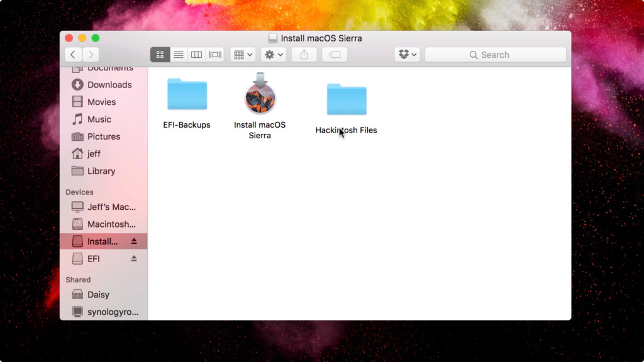
Task: Select the Daisy shared computer
Action: point(104,295)
